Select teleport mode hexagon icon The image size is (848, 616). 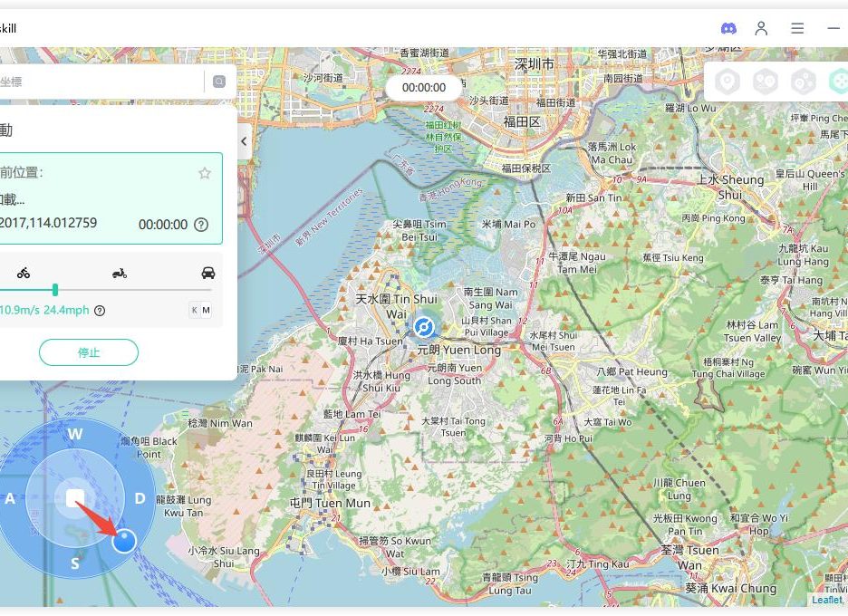[x=727, y=82]
